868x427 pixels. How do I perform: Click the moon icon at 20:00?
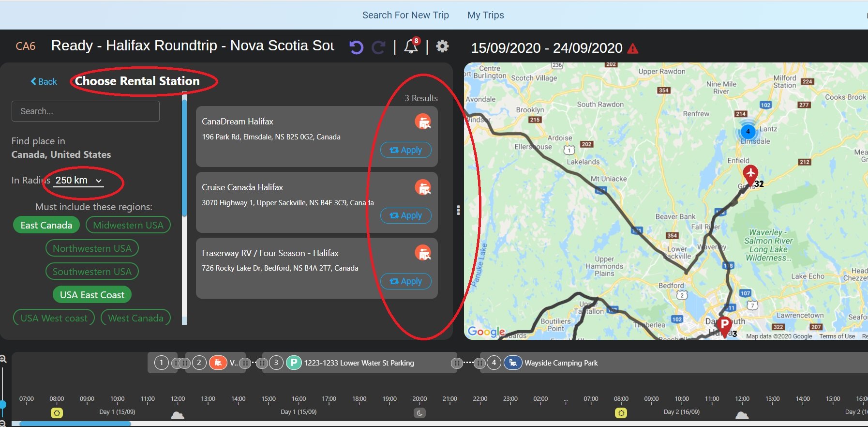[x=419, y=413]
